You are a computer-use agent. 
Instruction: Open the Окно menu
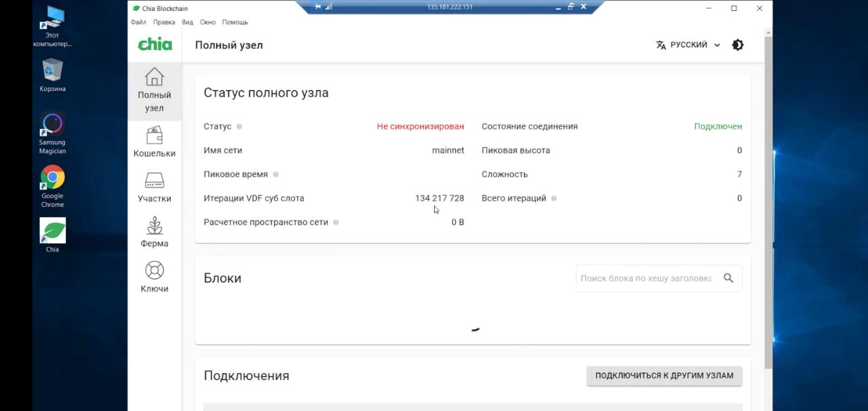click(208, 22)
